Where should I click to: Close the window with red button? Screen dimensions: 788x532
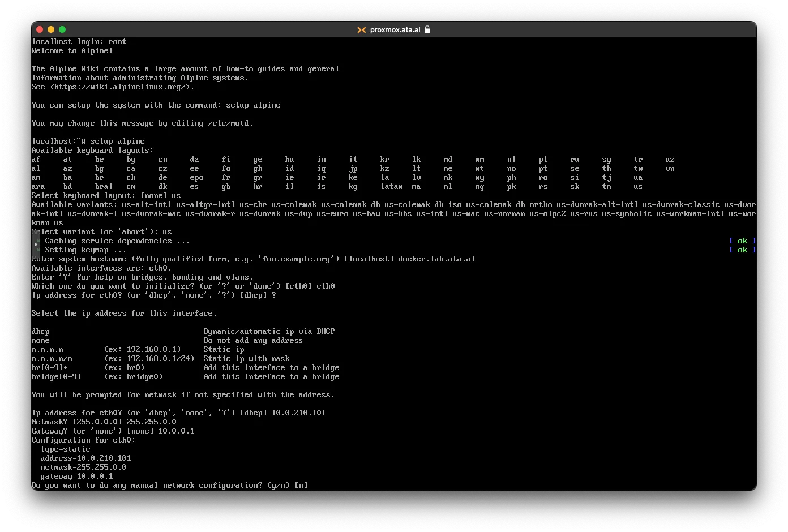(x=40, y=29)
